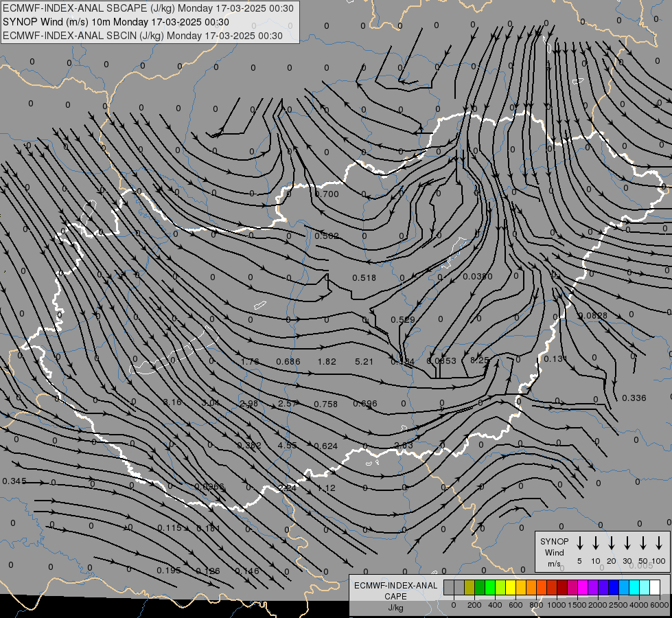Viewport: 672px width, 618px height.
Task: Click the 4000 tick label on CAPE scale
Action: pos(639,605)
